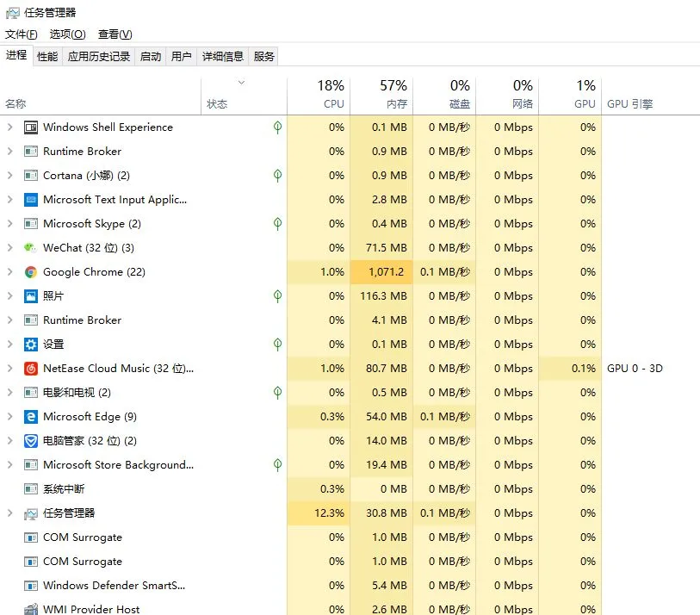Click the 任务管理器 title bar icon
Image resolution: width=700 pixels, height=615 pixels.
pyautogui.click(x=13, y=13)
